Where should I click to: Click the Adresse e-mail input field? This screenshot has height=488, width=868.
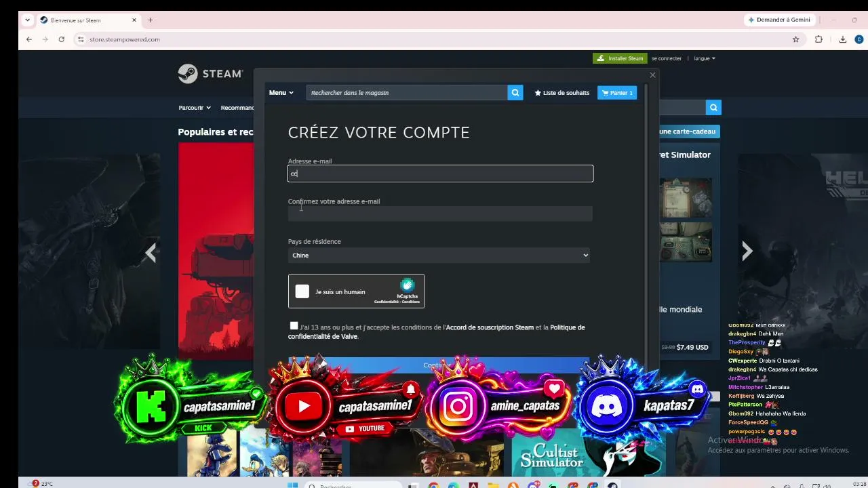point(441,174)
